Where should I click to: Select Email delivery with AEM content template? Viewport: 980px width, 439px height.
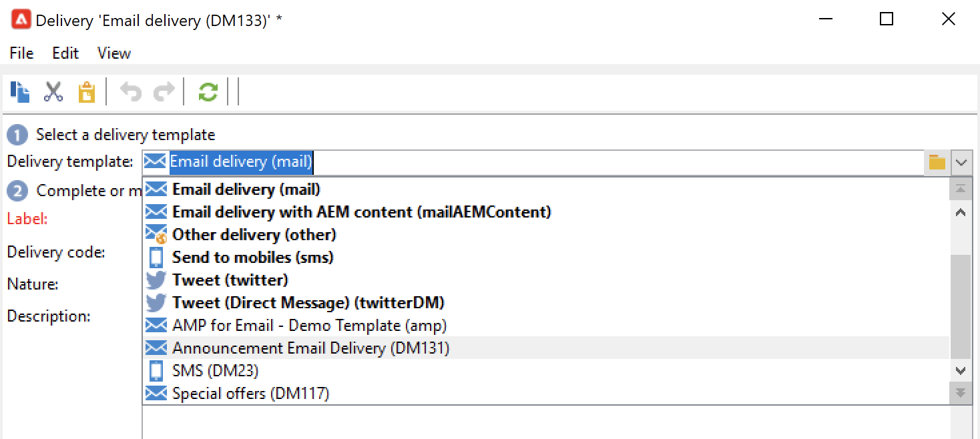[x=361, y=212]
